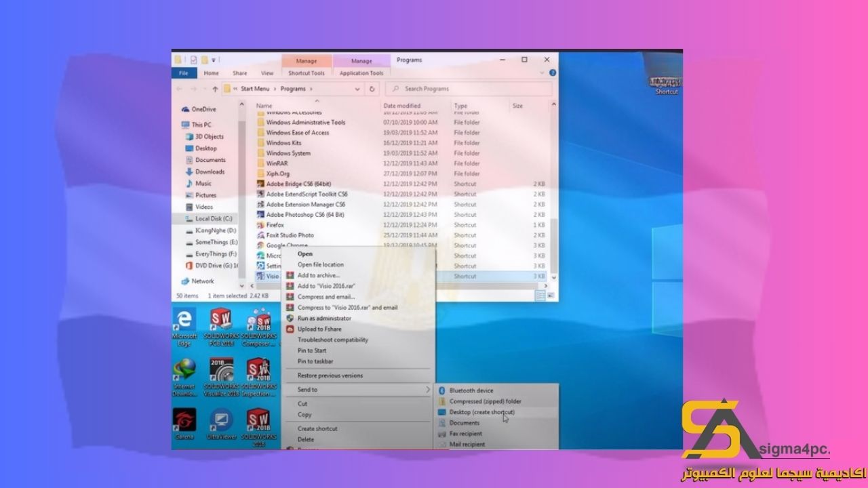868x488 pixels.
Task: Click shield icon beside Run as administrator
Action: 290,318
